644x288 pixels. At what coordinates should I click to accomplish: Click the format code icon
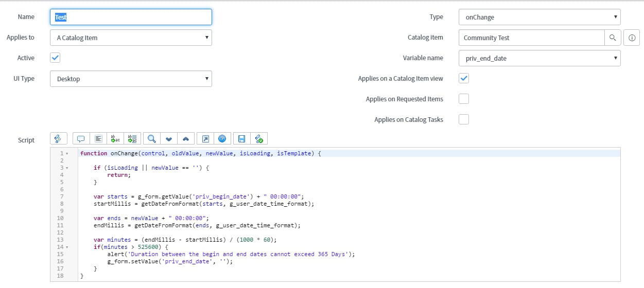[98, 139]
